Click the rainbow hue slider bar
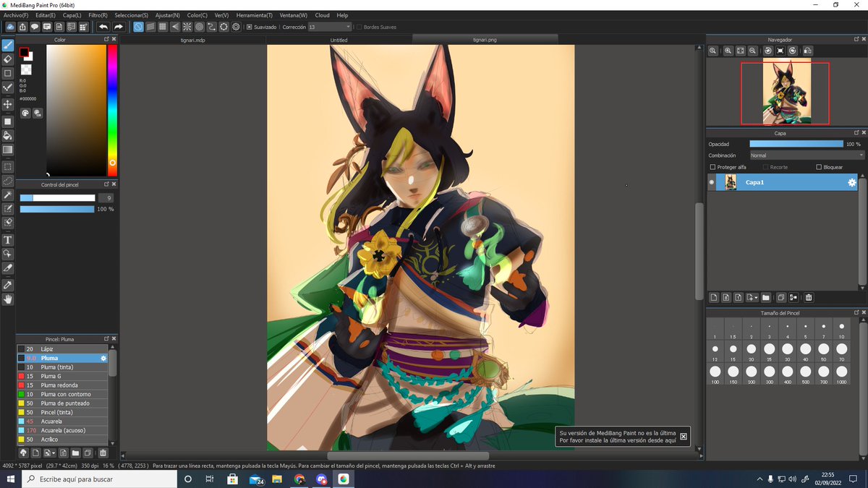The image size is (868, 488). click(x=112, y=111)
